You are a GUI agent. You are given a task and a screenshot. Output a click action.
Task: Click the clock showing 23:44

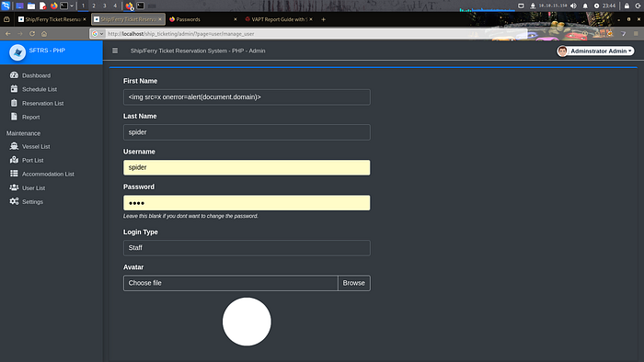[609, 6]
